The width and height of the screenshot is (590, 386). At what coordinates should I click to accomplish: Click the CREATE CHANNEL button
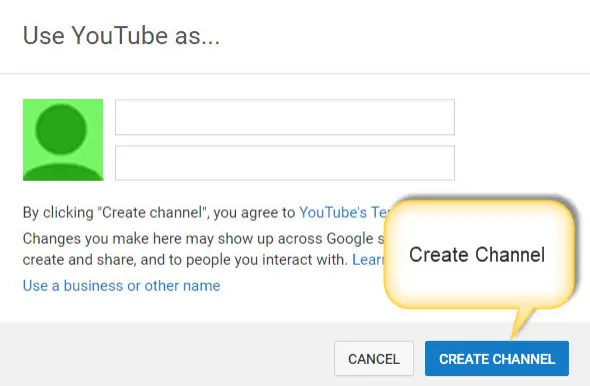[x=497, y=359]
